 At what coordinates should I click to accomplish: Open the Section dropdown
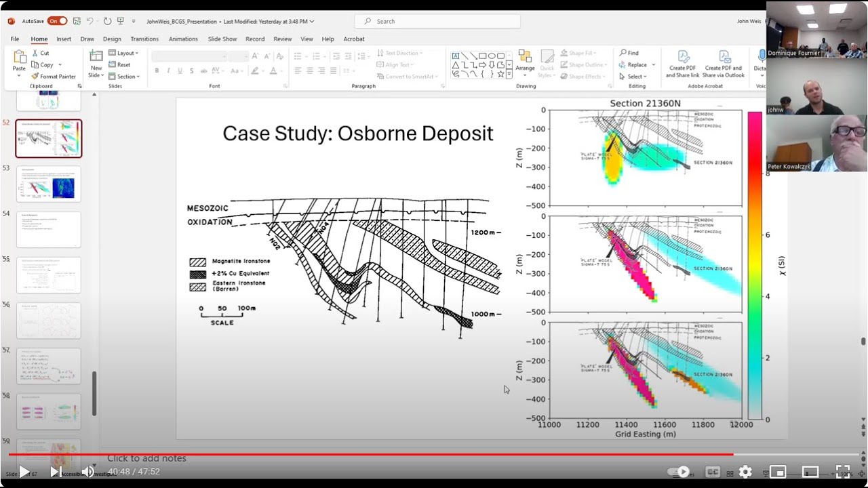124,77
